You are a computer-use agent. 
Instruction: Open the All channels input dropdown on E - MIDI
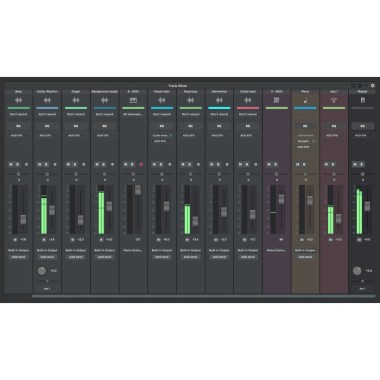[x=133, y=114]
